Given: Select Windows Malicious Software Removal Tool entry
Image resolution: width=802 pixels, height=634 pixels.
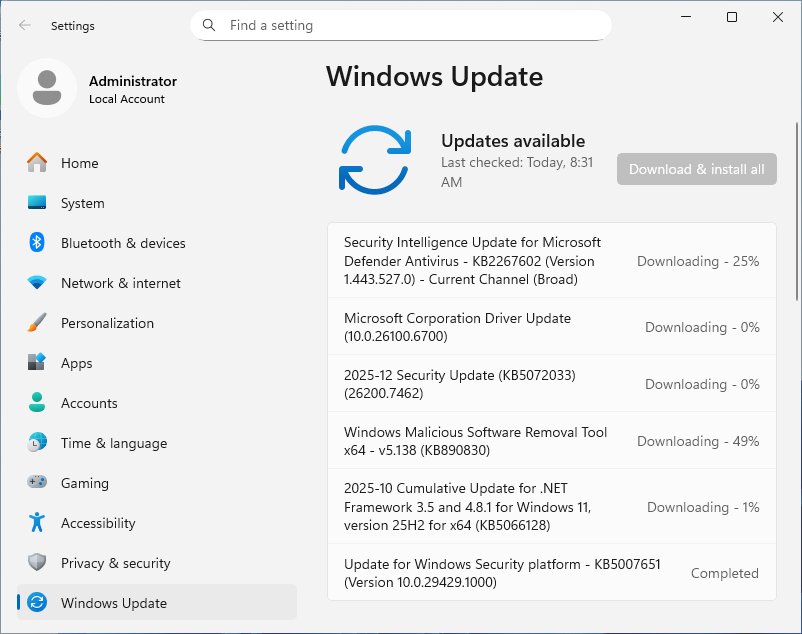Looking at the screenshot, I should pos(552,440).
